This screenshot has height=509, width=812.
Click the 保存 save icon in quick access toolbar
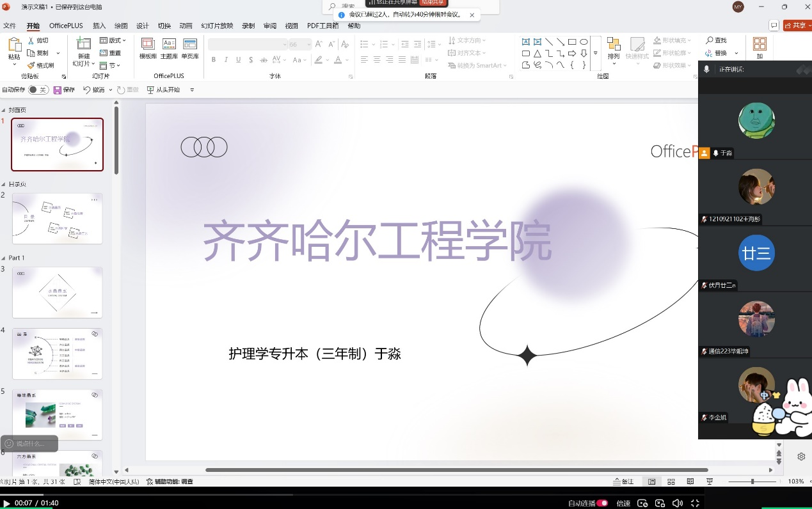pyautogui.click(x=58, y=90)
